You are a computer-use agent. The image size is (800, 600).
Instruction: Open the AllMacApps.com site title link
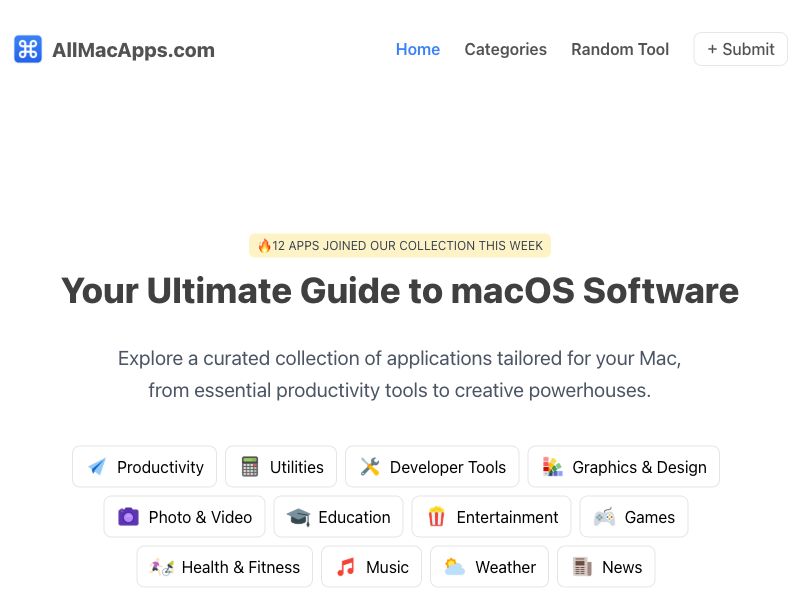point(133,50)
